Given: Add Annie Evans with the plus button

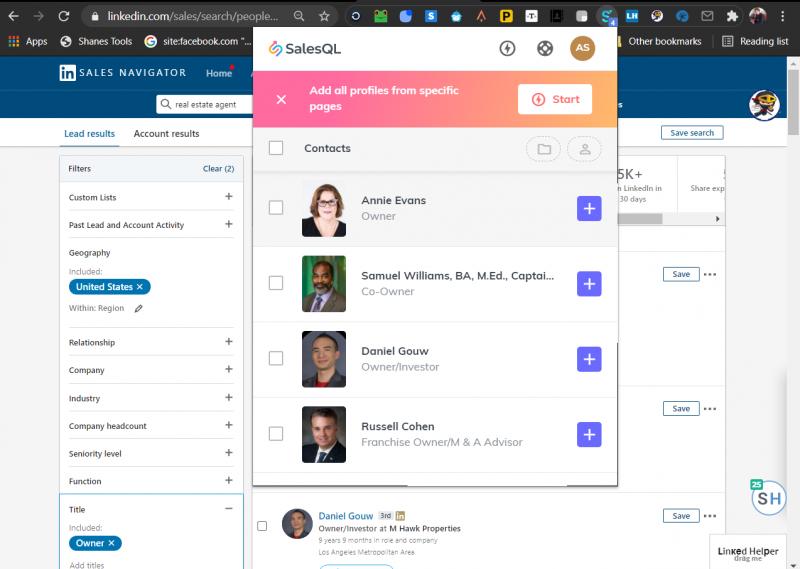Looking at the screenshot, I should 589,208.
